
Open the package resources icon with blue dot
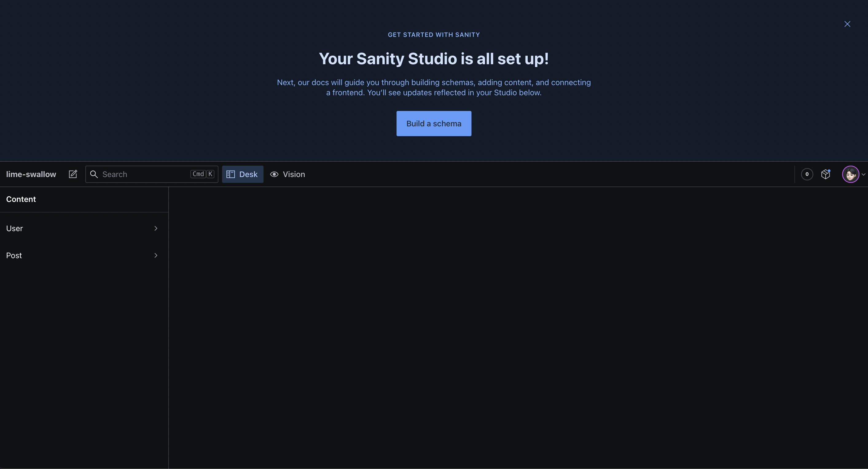(825, 174)
